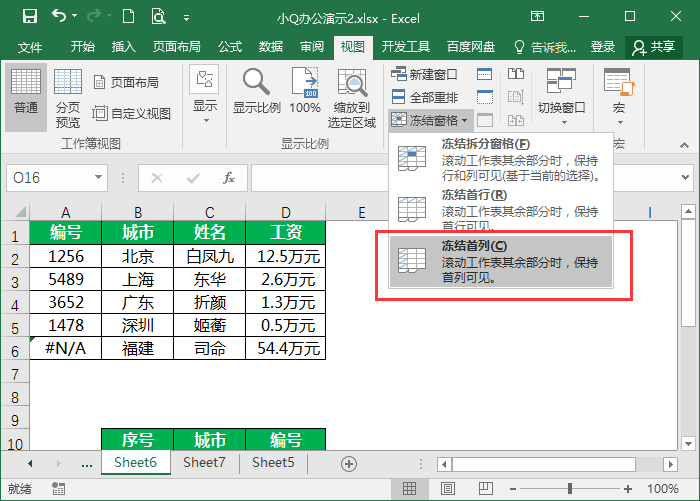Click the 重设窗口位置 reset window position icon
Screen dimensions: 700x501
pos(516,120)
